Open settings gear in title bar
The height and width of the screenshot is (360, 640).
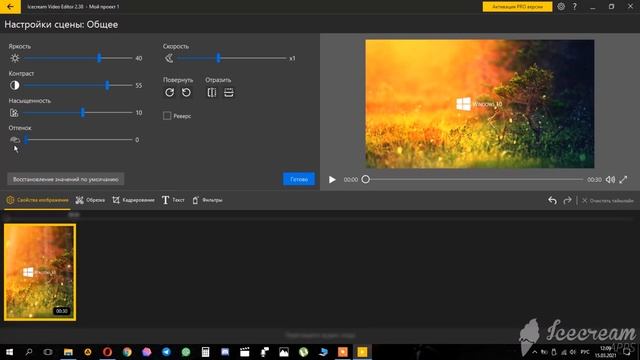pyautogui.click(x=561, y=7)
